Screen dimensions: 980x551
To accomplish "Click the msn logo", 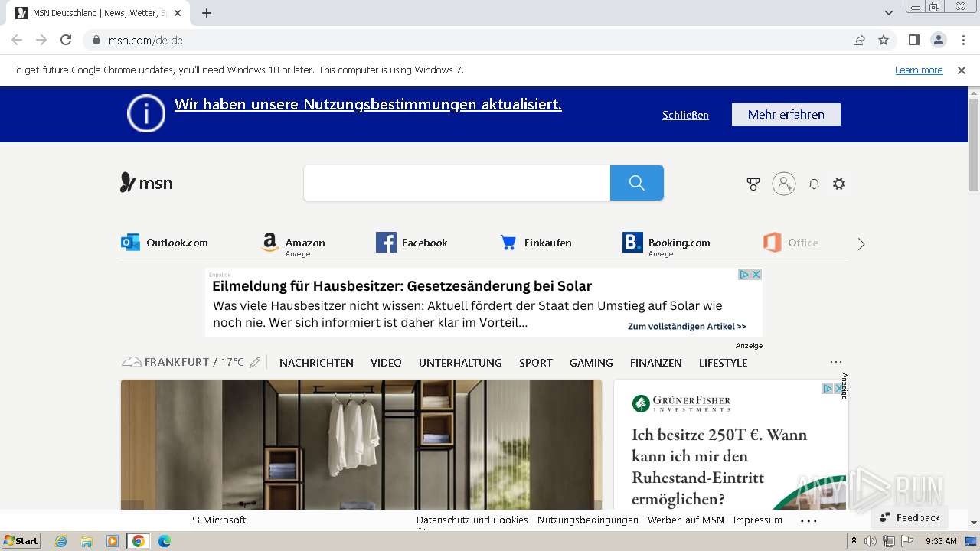I will tap(146, 183).
